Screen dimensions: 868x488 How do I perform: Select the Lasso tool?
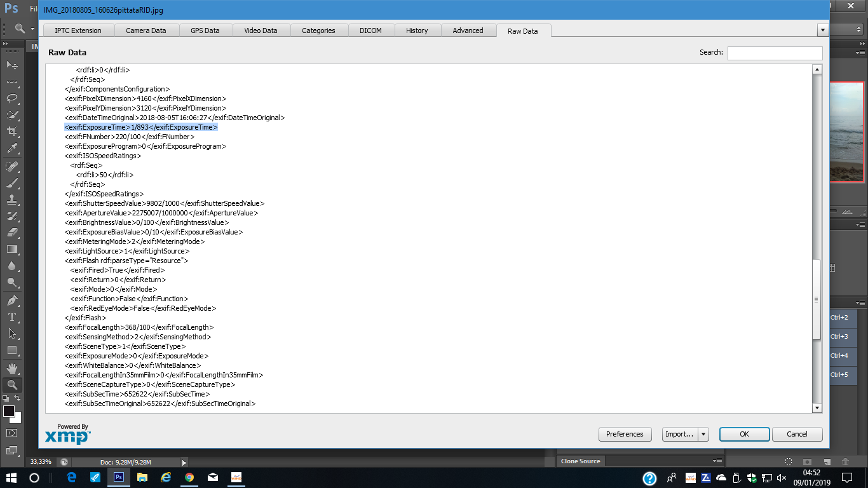click(x=12, y=98)
